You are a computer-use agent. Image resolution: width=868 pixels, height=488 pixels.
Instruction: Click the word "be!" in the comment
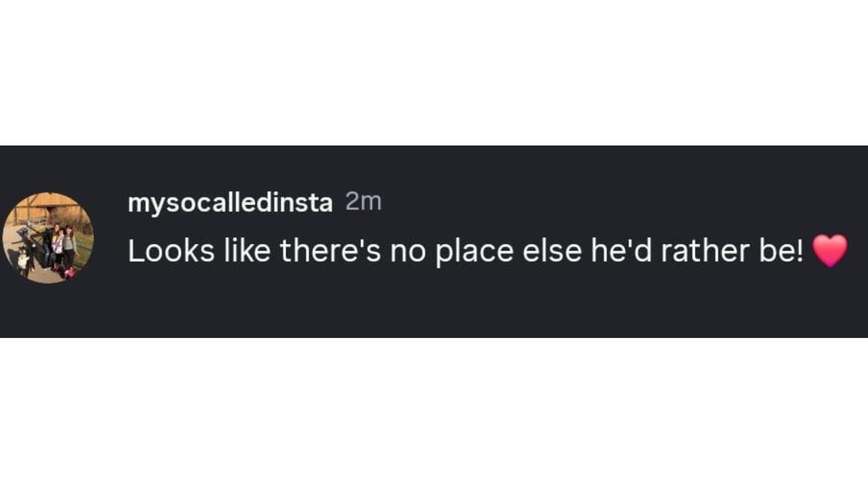tap(782, 251)
